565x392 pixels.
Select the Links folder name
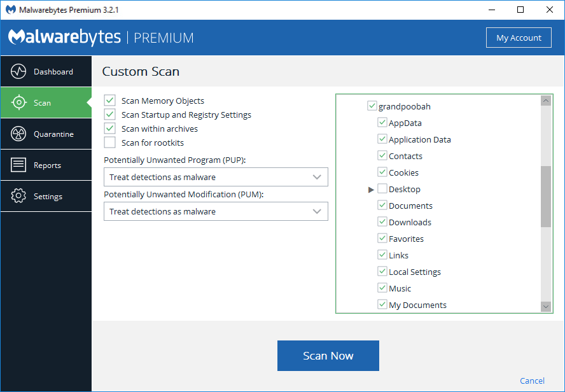point(398,256)
